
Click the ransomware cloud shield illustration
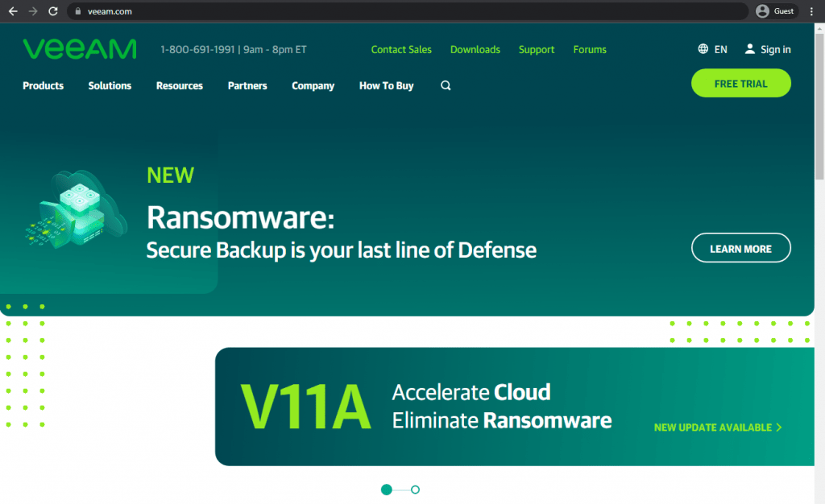point(77,209)
